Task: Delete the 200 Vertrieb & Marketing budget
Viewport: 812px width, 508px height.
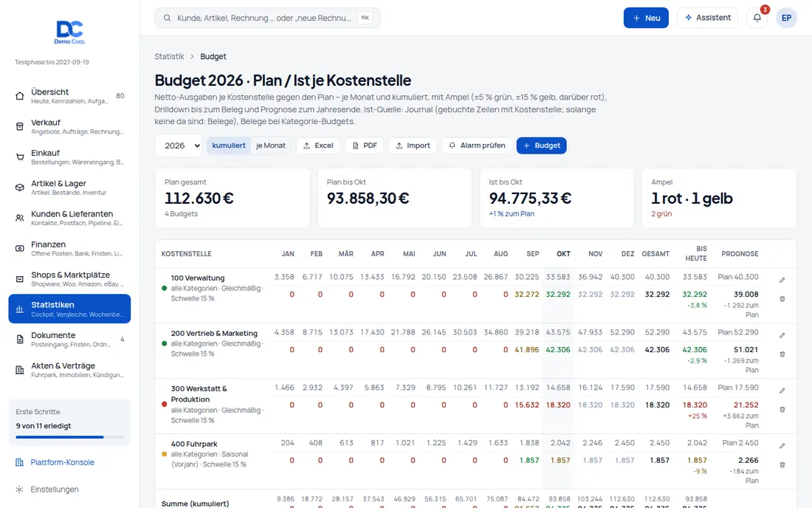Action: (x=782, y=354)
